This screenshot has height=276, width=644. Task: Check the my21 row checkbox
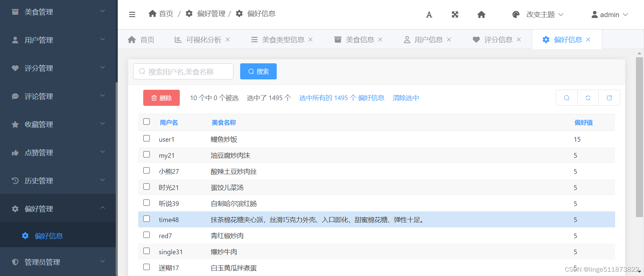pos(147,154)
